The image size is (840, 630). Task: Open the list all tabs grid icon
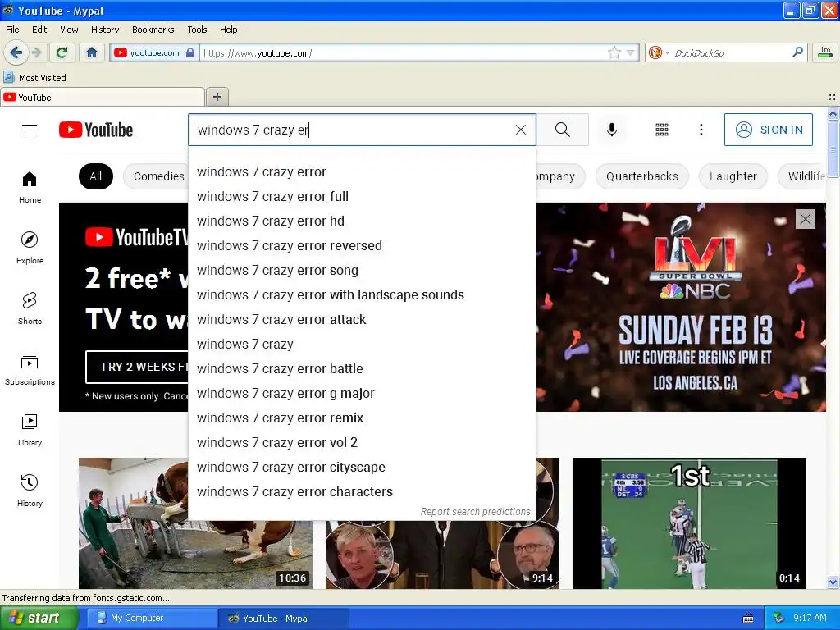pos(832,97)
